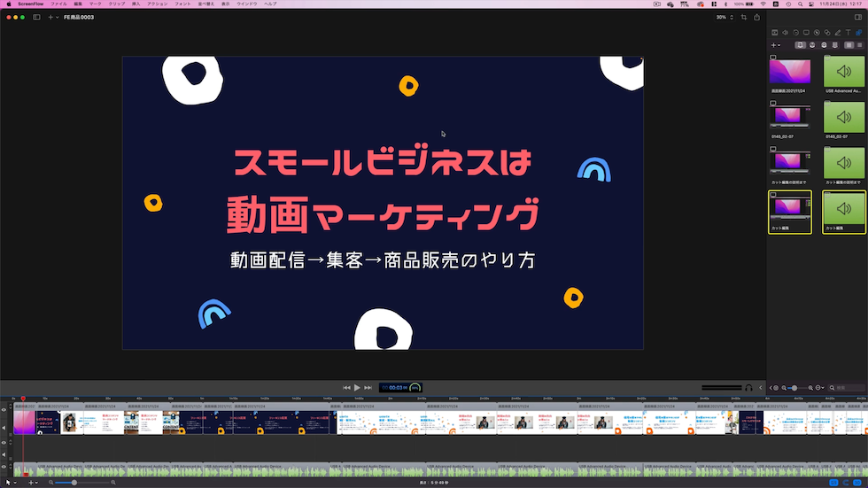
Task: Rewind to the previous clip
Action: 346,388
